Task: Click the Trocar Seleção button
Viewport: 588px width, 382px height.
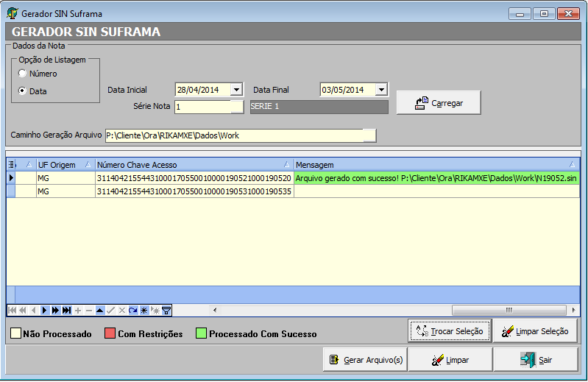Action: [450, 331]
